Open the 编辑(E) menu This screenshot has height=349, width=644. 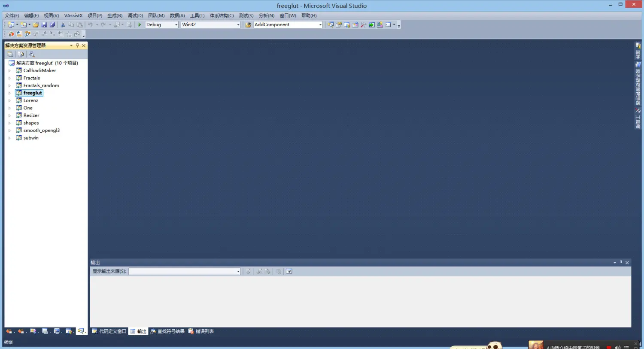tap(31, 15)
